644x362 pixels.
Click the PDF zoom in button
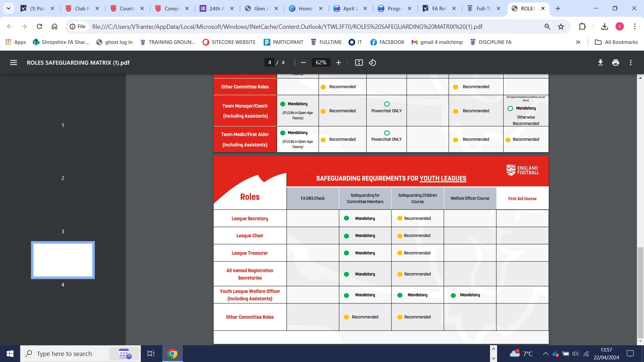click(x=338, y=63)
